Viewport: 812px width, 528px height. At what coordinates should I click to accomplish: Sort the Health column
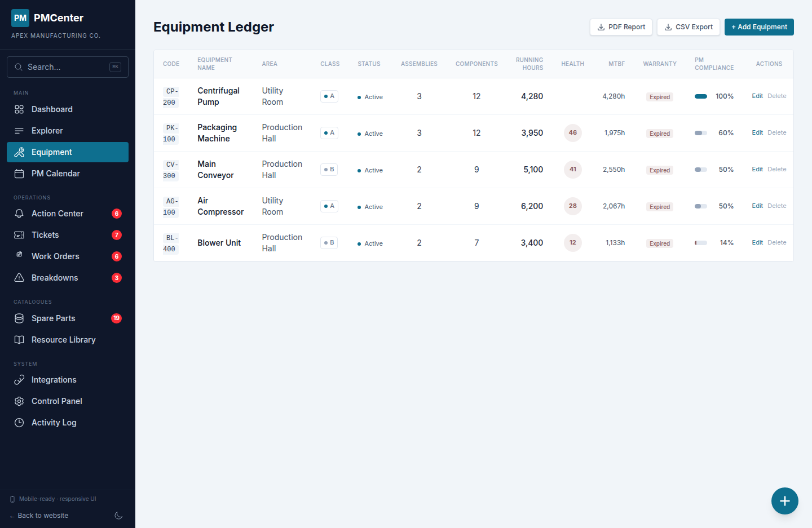[x=572, y=64]
